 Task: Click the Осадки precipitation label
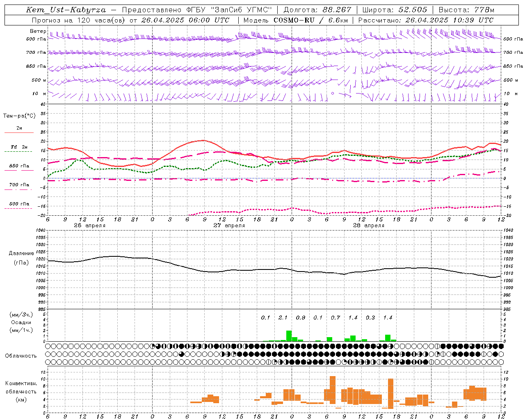pos(21,322)
